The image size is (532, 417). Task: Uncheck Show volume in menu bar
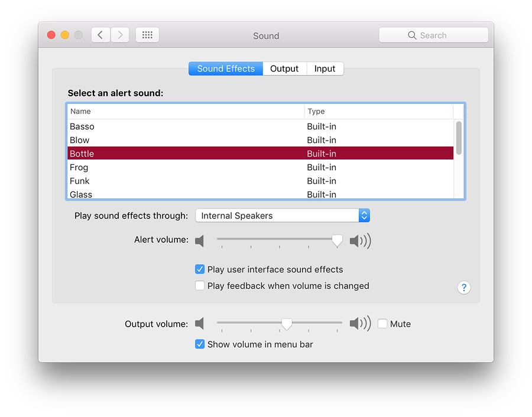(200, 344)
